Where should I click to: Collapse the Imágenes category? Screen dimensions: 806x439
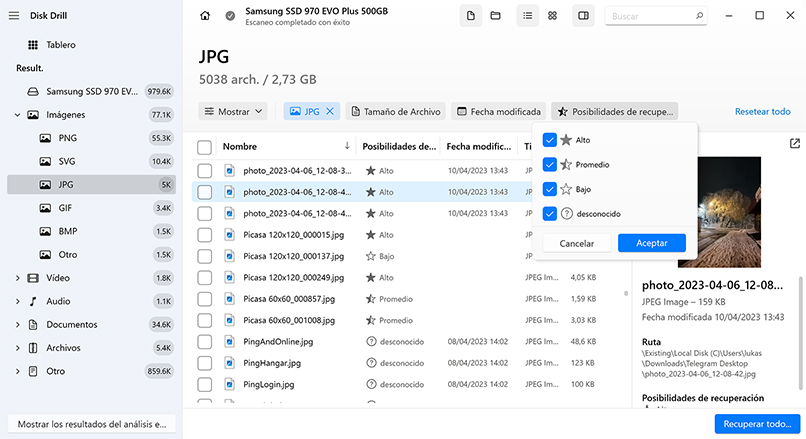(x=17, y=115)
